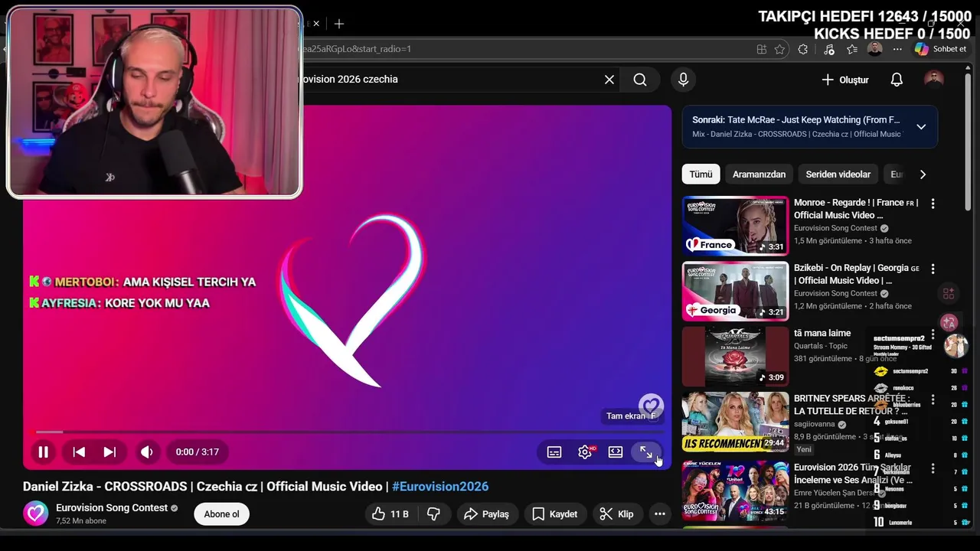980x551 pixels.
Task: Open more actions ellipsis below video
Action: click(x=660, y=514)
